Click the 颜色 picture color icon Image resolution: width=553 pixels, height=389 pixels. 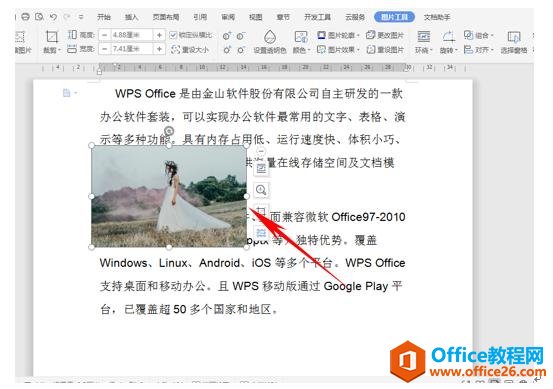301,37
